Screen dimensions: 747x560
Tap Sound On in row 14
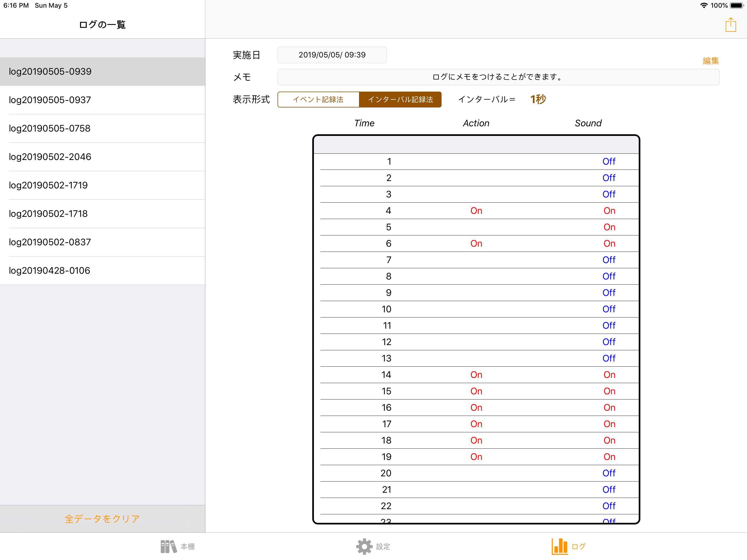[x=609, y=375]
